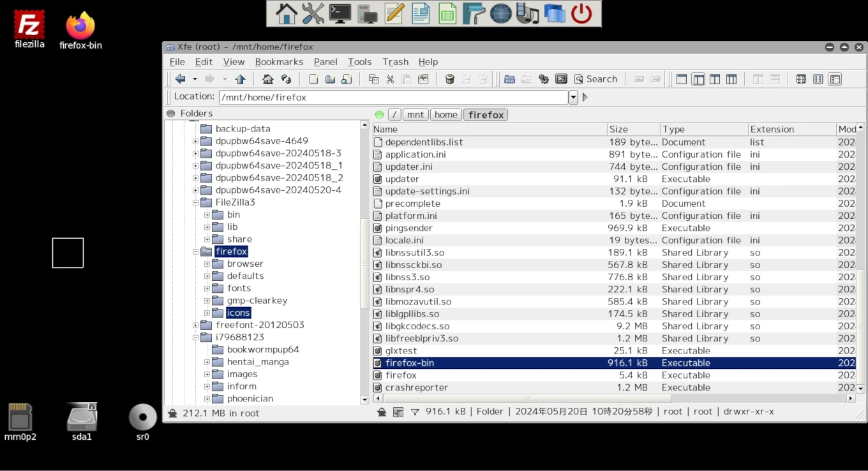This screenshot has width=868, height=471.
Task: Open the Bookmarks menu
Action: 279,62
